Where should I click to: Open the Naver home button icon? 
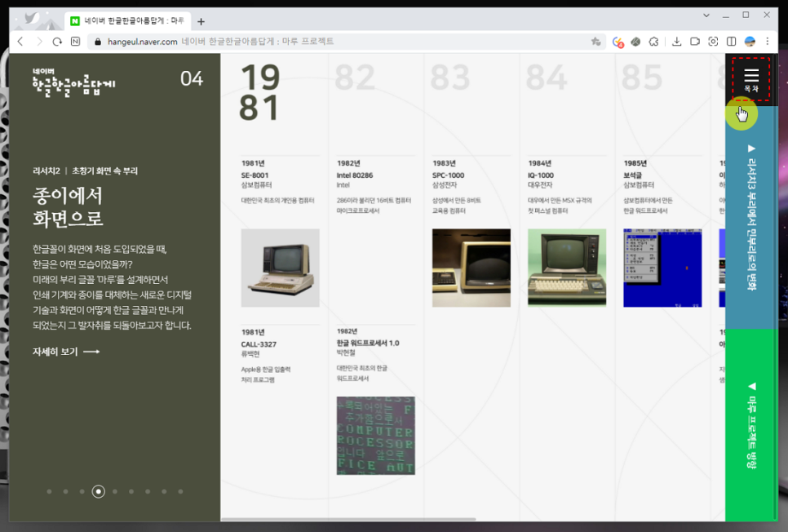(75, 42)
